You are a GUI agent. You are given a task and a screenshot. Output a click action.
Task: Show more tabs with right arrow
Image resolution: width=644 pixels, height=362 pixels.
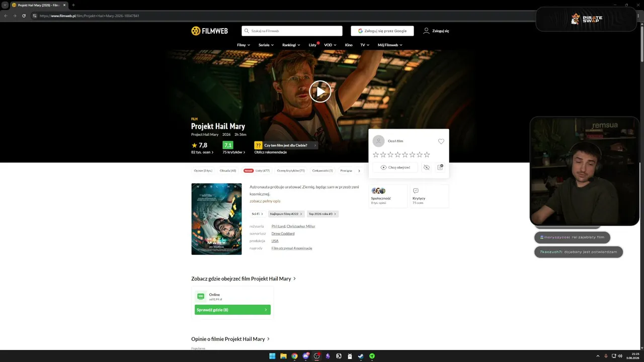coord(359,171)
